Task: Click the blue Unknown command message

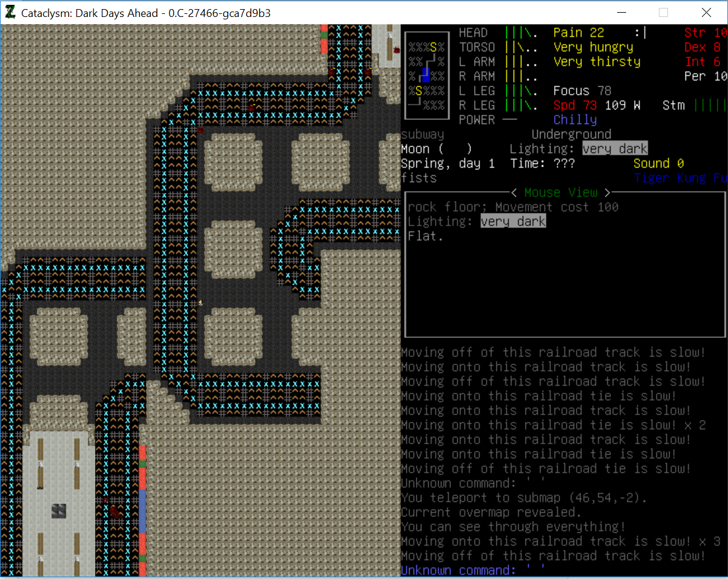Action: pyautogui.click(x=473, y=571)
